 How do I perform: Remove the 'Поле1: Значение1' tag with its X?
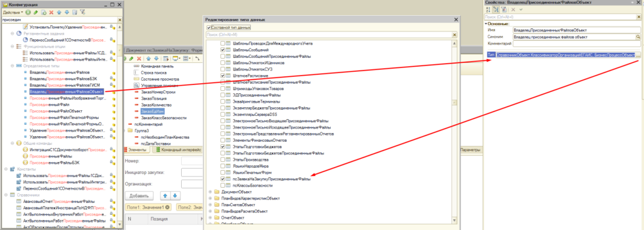pos(167,207)
